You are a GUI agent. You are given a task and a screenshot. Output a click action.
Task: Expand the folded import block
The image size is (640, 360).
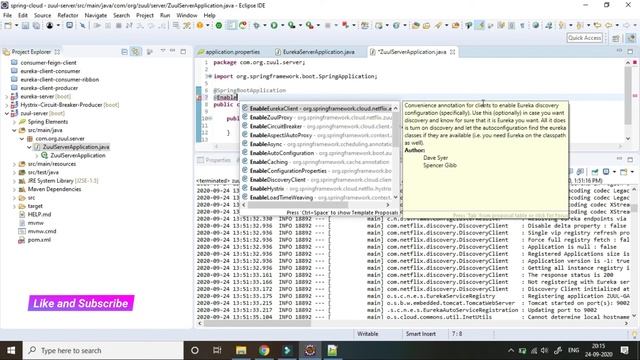coord(210,76)
